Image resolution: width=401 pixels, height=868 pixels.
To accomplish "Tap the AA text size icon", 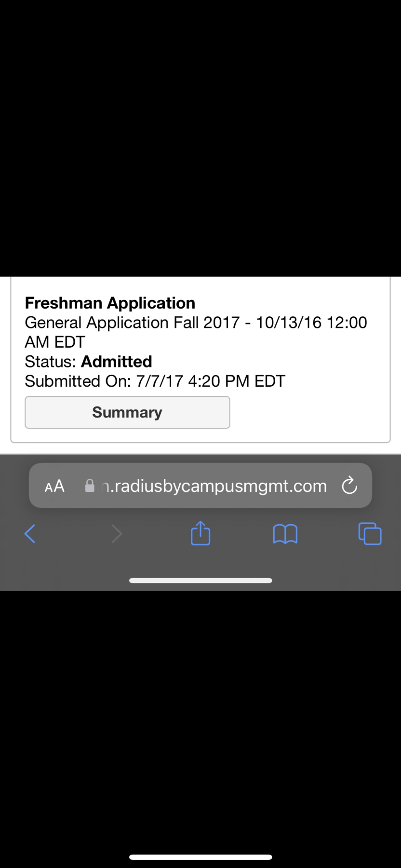I will pos(54,486).
